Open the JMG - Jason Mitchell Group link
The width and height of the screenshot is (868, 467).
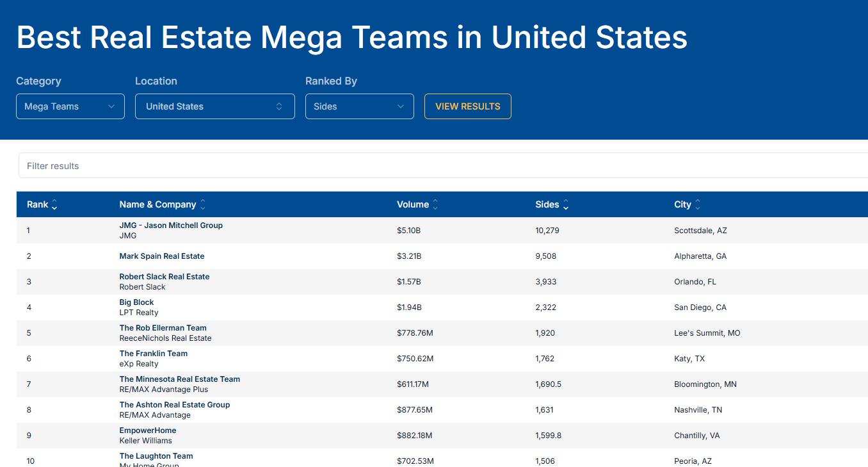(x=171, y=225)
